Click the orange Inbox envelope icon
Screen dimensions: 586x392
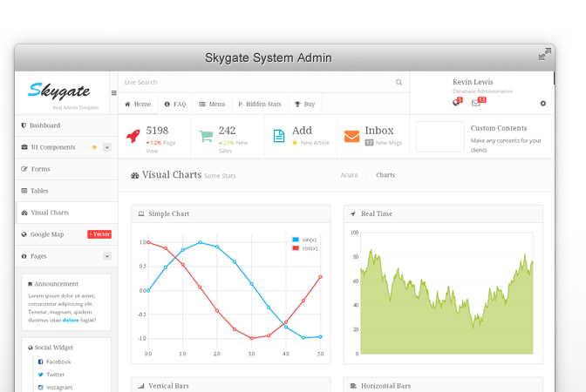[x=351, y=136]
